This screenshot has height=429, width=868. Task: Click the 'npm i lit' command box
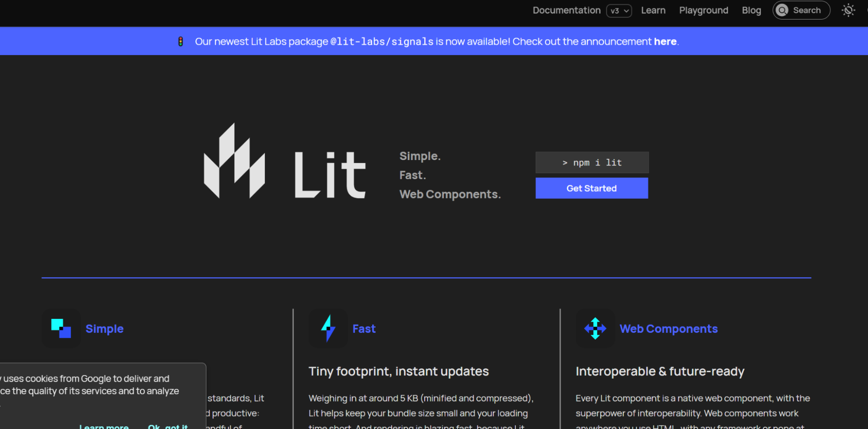(592, 162)
